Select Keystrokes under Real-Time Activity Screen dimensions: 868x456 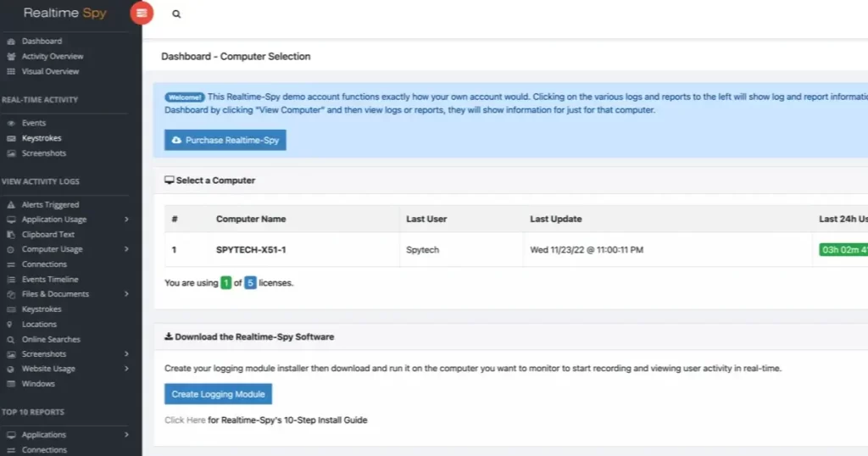(42, 138)
